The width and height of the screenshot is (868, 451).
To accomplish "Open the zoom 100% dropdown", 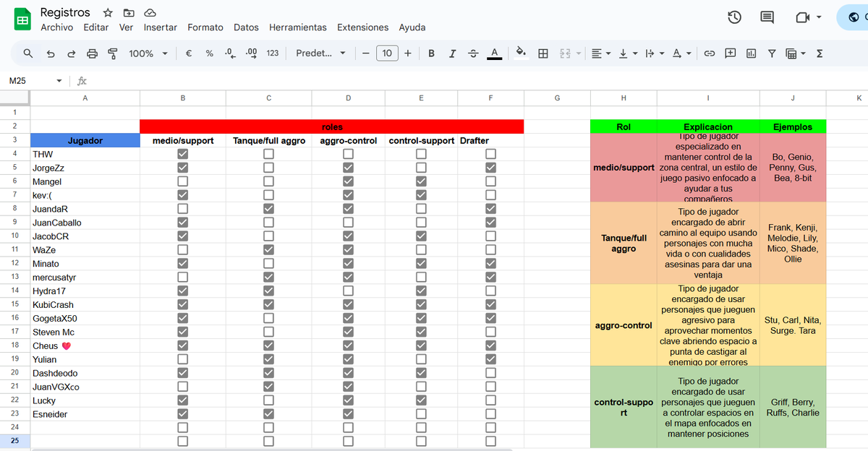I will point(148,53).
